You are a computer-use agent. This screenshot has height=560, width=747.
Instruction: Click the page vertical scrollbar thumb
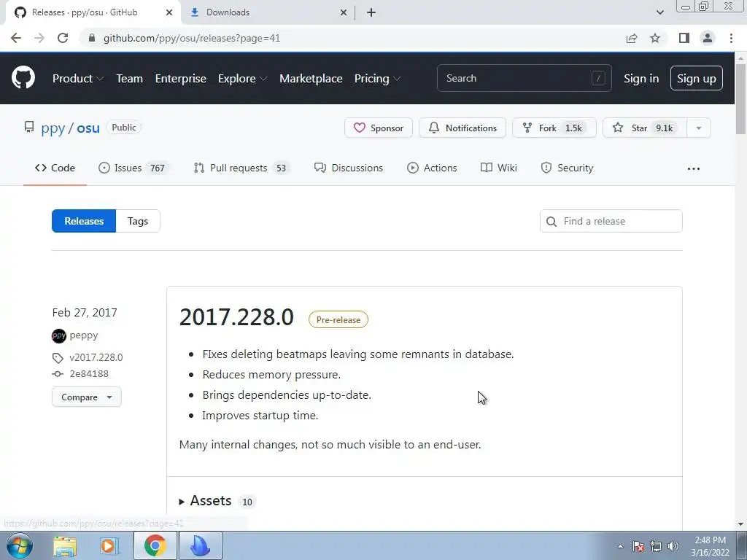(x=740, y=99)
